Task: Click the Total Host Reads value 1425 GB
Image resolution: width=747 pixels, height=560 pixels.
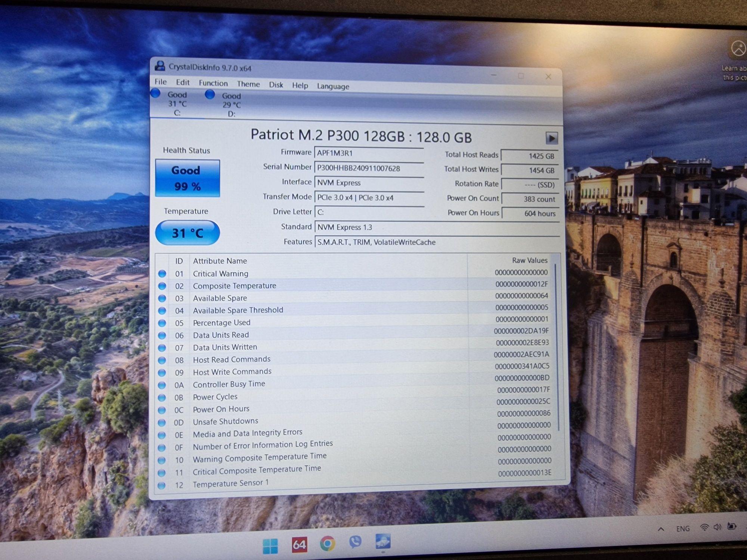Action: (530, 156)
